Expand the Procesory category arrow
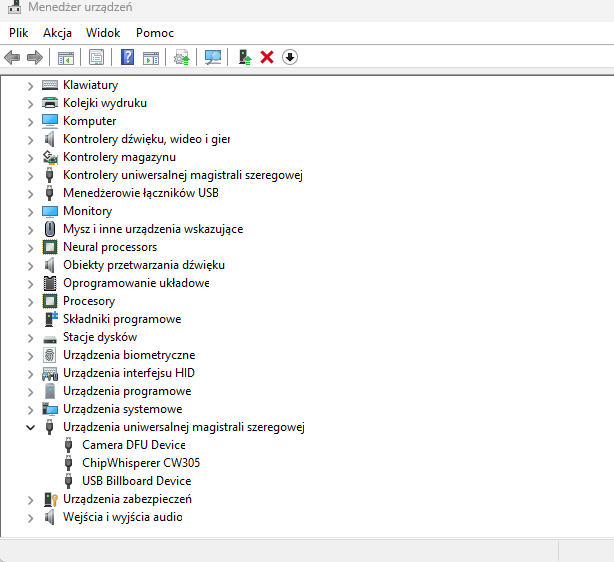This screenshot has width=614, height=562. [30, 301]
